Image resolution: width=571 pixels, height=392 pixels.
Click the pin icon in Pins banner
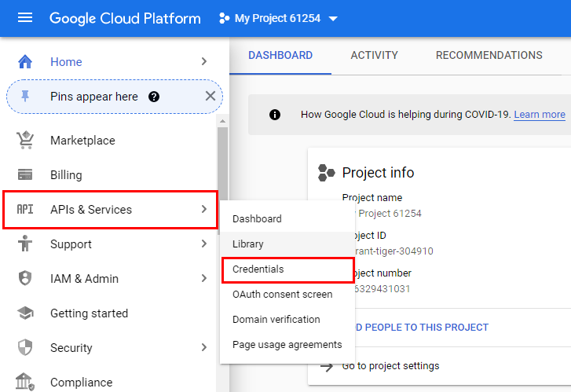pos(25,96)
